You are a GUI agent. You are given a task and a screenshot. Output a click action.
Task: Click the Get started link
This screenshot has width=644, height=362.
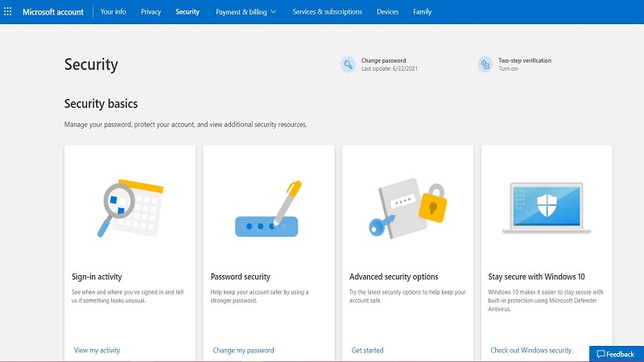click(367, 351)
